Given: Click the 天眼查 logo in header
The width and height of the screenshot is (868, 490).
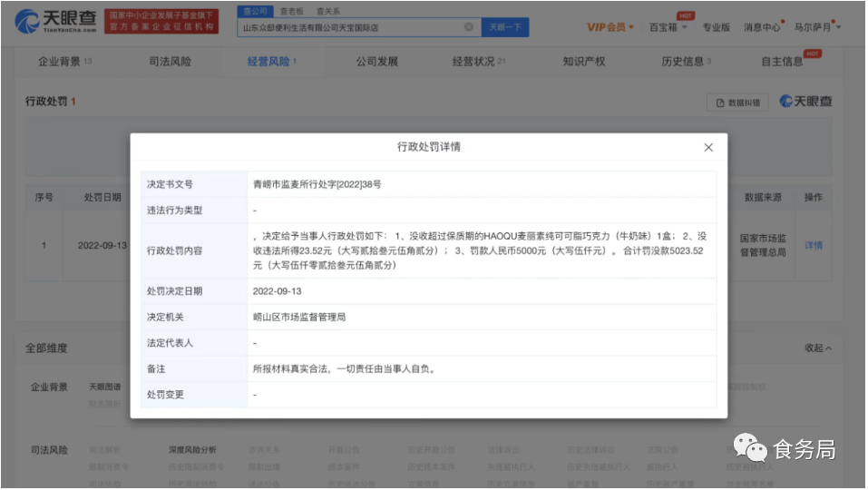Looking at the screenshot, I should (x=53, y=21).
